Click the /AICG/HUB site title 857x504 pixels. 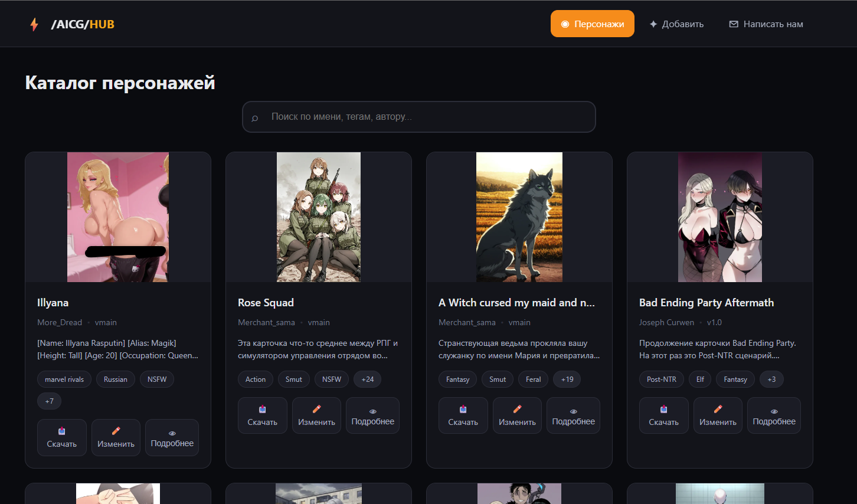click(x=83, y=24)
